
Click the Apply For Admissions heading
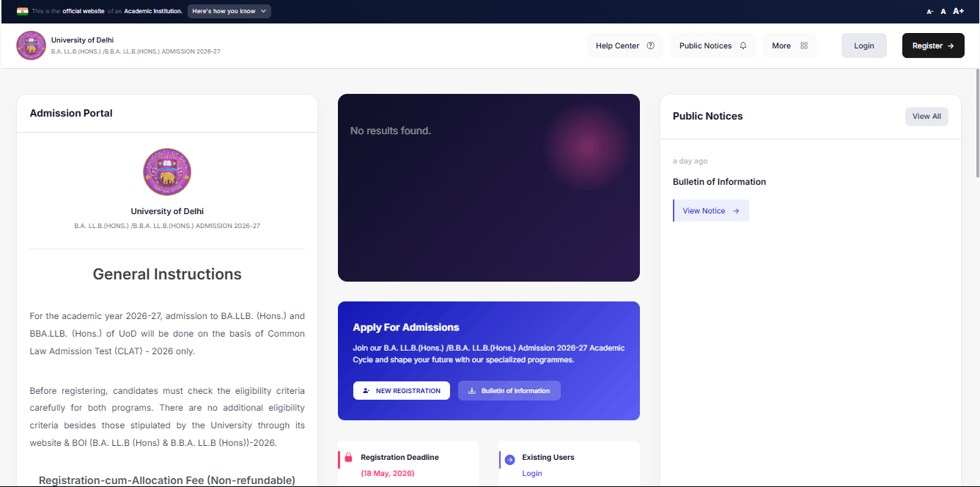(406, 327)
